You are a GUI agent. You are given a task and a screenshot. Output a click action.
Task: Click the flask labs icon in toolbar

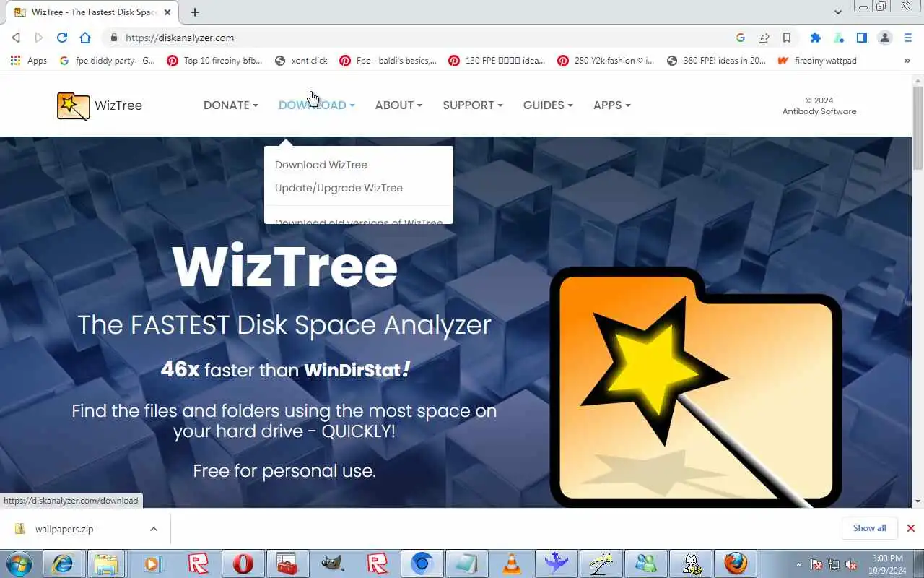click(839, 38)
